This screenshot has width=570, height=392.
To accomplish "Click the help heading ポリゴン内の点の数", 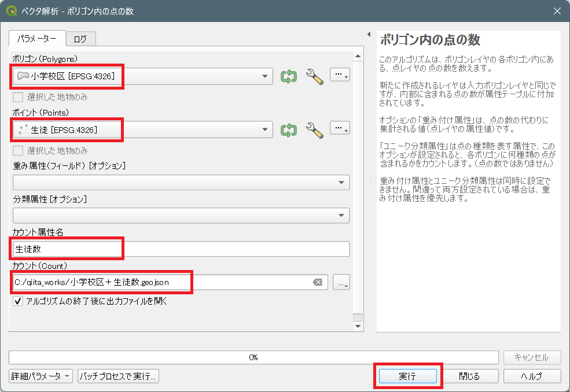I will pyautogui.click(x=431, y=40).
